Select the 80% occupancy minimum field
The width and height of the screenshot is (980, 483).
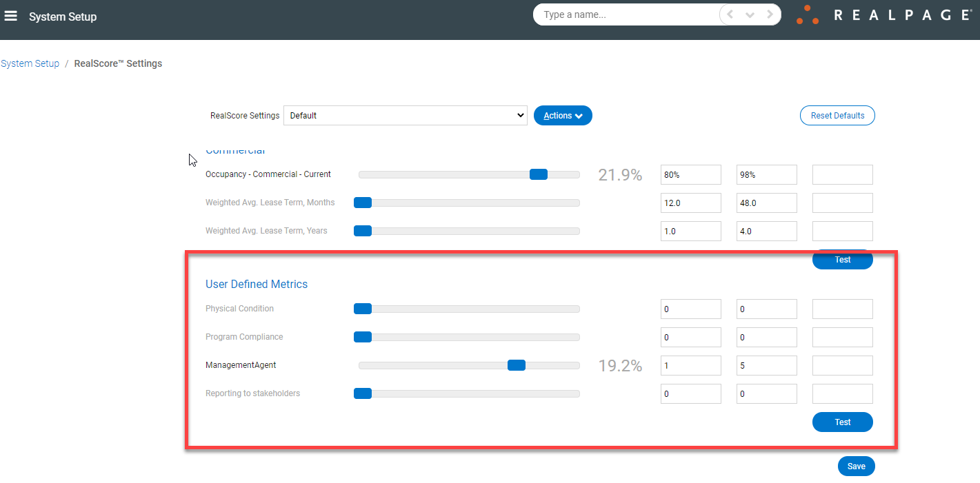click(x=690, y=174)
